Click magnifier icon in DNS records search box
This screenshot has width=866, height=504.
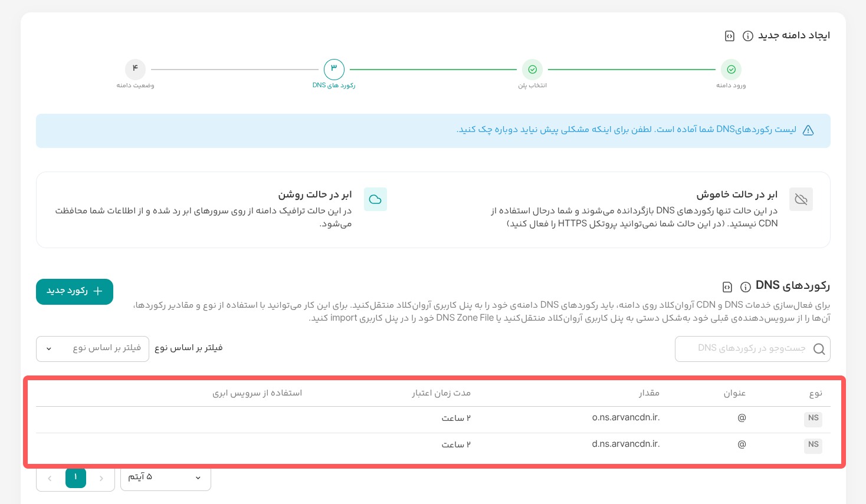(819, 349)
